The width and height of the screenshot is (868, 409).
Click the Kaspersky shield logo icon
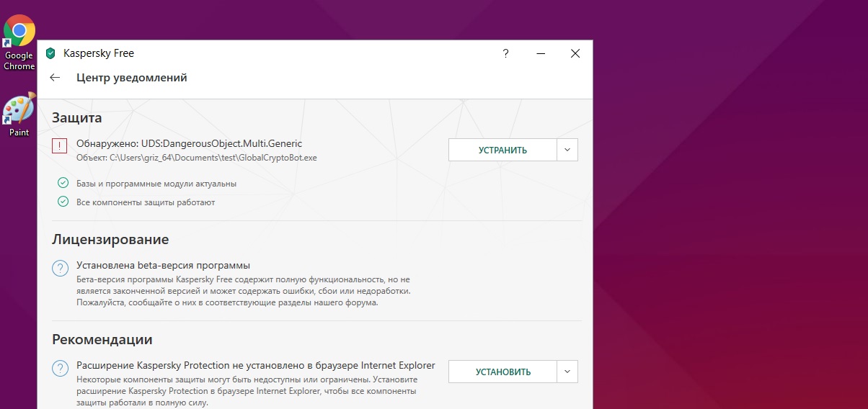click(50, 53)
